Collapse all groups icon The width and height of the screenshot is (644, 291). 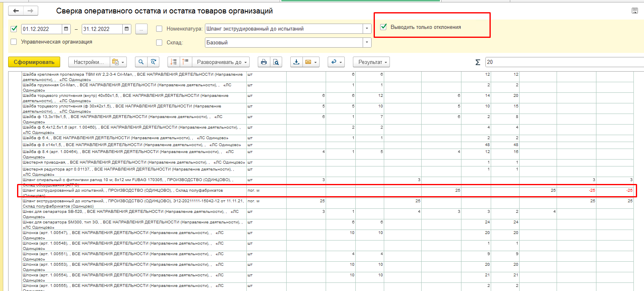174,62
